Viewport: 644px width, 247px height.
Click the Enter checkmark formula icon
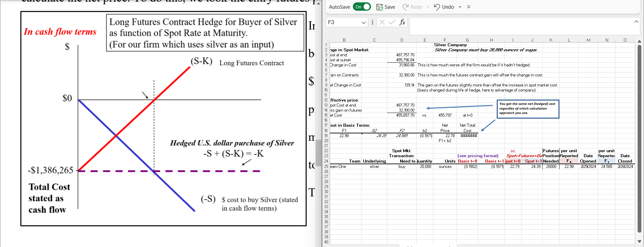point(392,22)
